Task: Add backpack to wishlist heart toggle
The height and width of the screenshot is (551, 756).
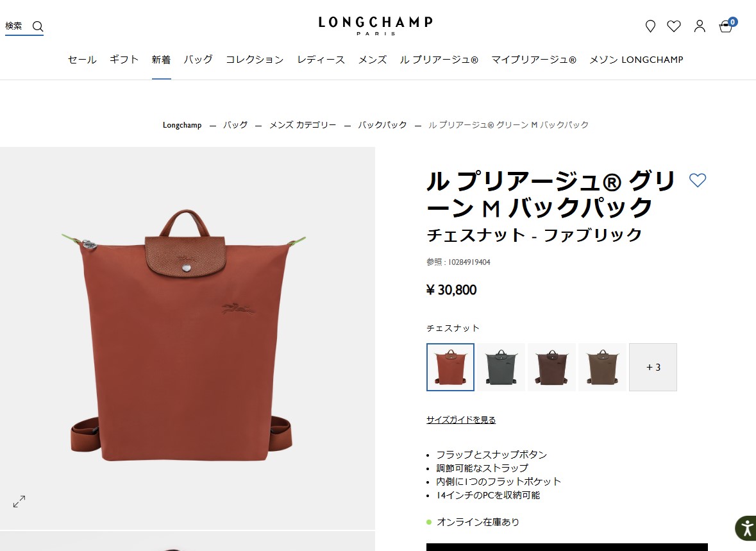Action: point(698,180)
